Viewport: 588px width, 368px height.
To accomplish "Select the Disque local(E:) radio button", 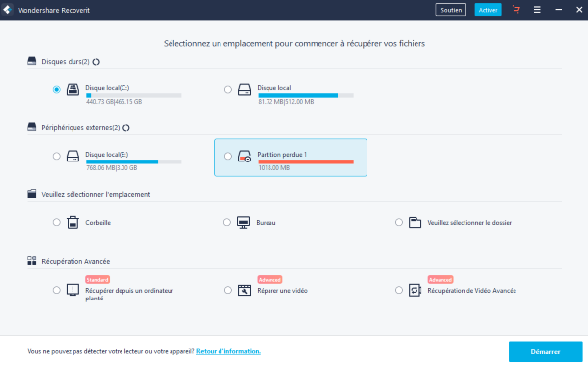I will click(56, 156).
